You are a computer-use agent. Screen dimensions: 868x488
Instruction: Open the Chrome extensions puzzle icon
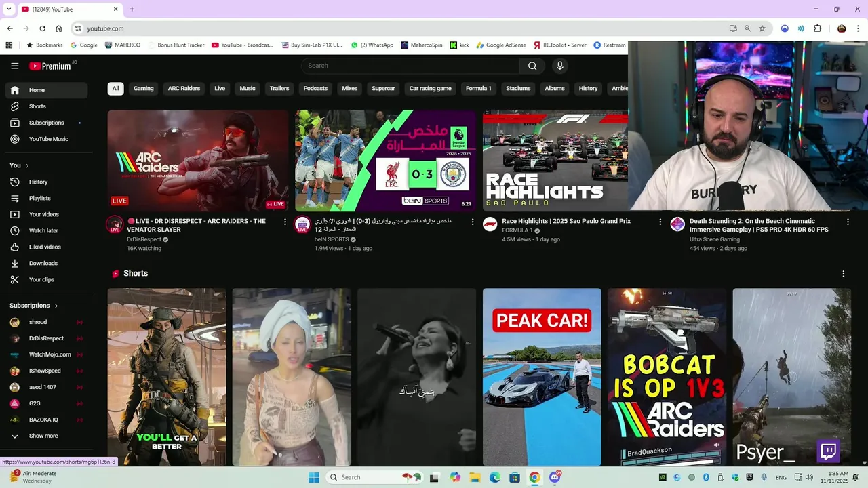[817, 28]
